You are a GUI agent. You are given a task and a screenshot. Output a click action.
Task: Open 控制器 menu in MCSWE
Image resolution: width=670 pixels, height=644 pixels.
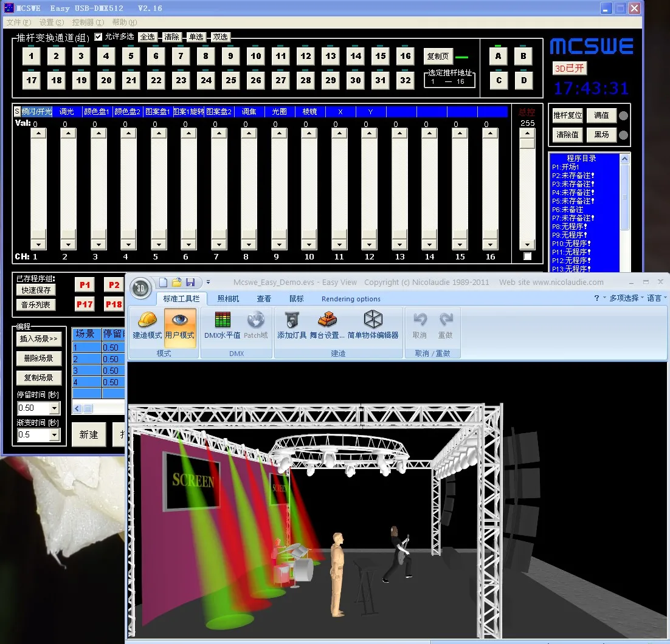point(88,22)
